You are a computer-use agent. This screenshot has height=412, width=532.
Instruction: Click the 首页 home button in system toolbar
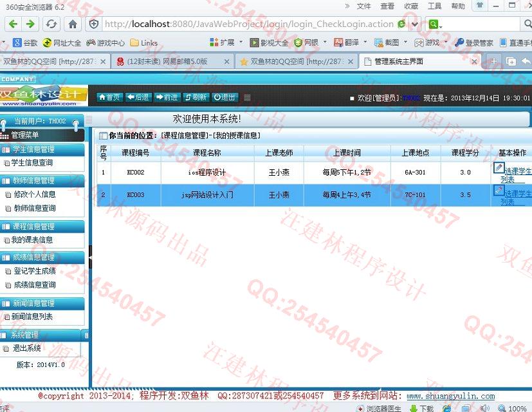pyautogui.click(x=109, y=97)
